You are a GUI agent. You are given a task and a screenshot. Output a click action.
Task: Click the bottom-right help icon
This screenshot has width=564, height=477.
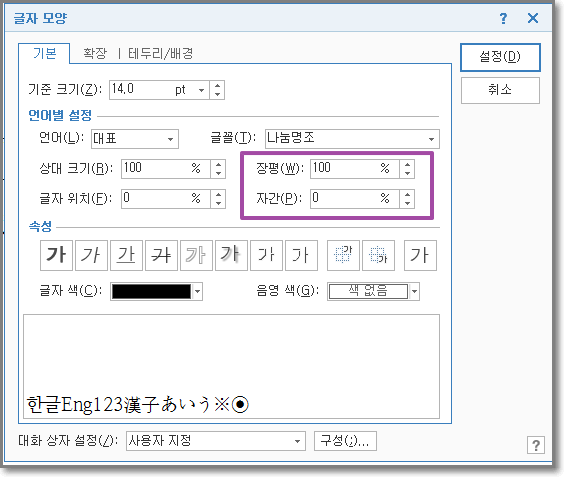[x=536, y=445]
